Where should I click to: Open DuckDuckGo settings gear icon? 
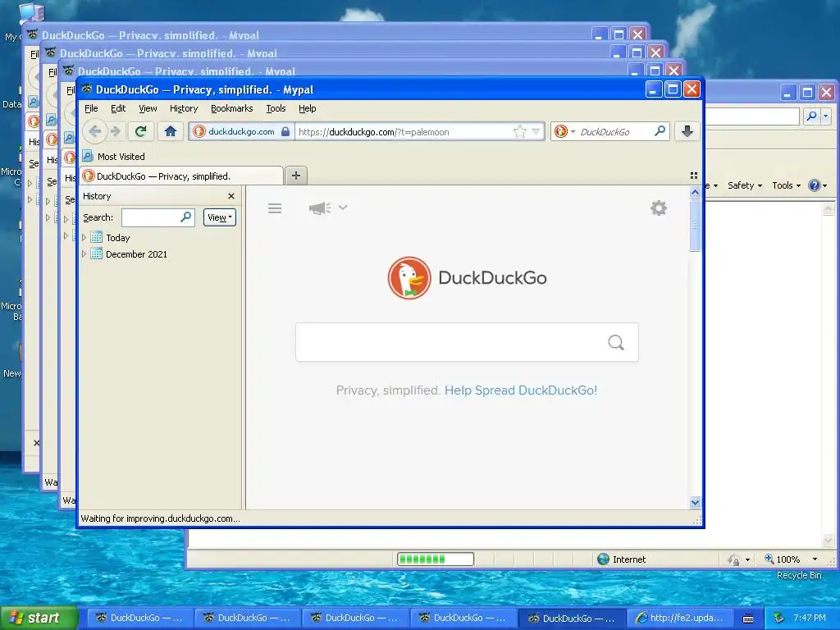(x=659, y=208)
